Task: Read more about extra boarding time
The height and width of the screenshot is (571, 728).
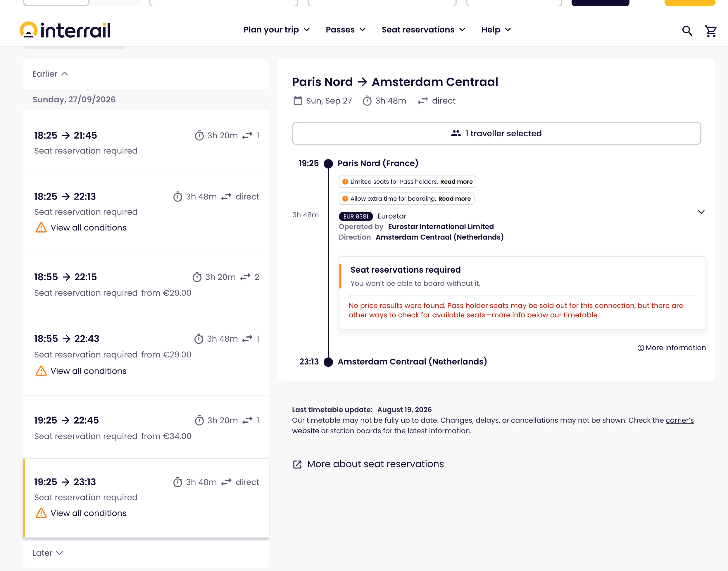Action: [454, 199]
